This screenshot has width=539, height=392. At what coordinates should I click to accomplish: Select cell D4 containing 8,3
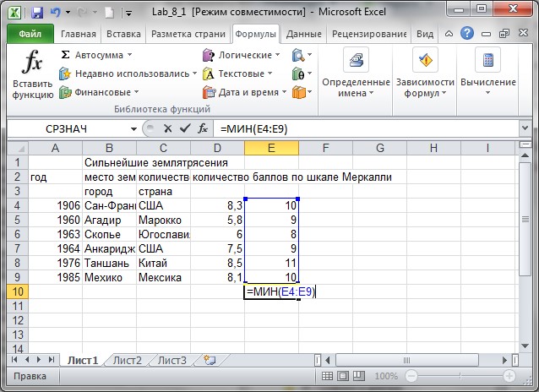tap(217, 205)
